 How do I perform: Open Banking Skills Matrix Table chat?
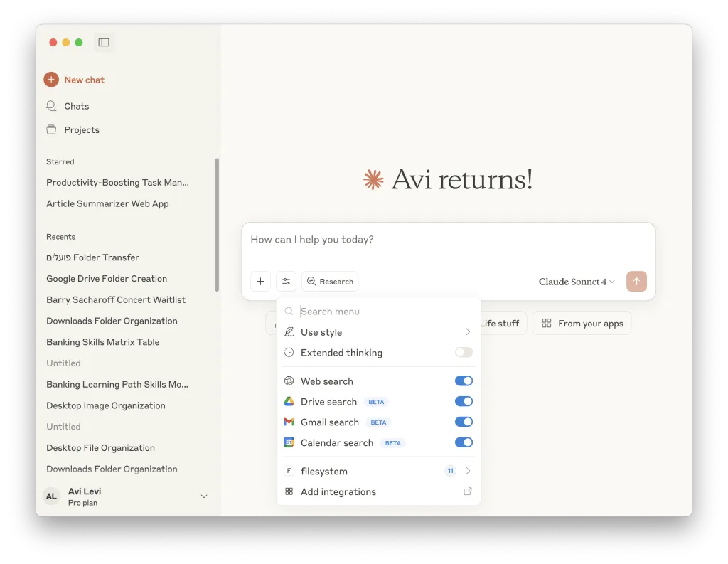102,342
